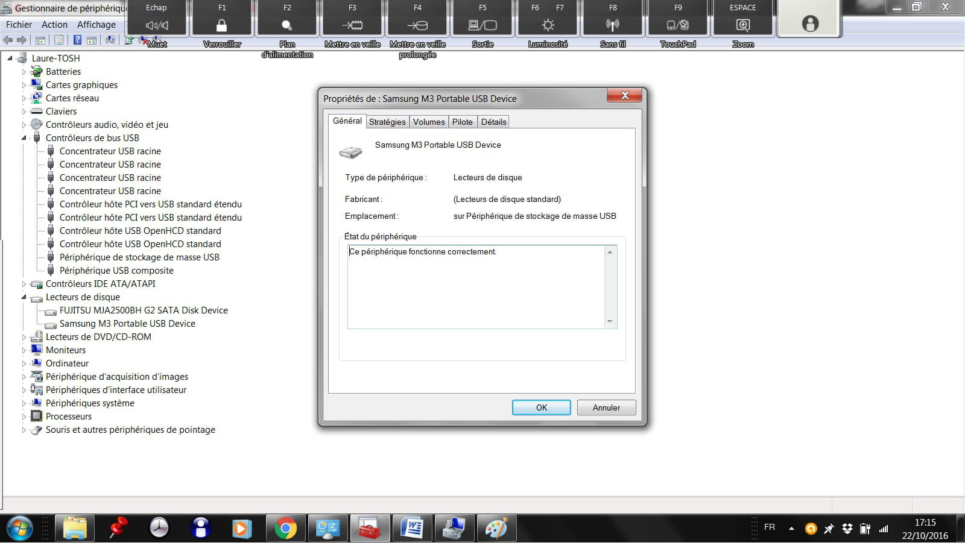The image size is (965, 560).
Task: Open Paint from the taskbar
Action: (x=496, y=529)
